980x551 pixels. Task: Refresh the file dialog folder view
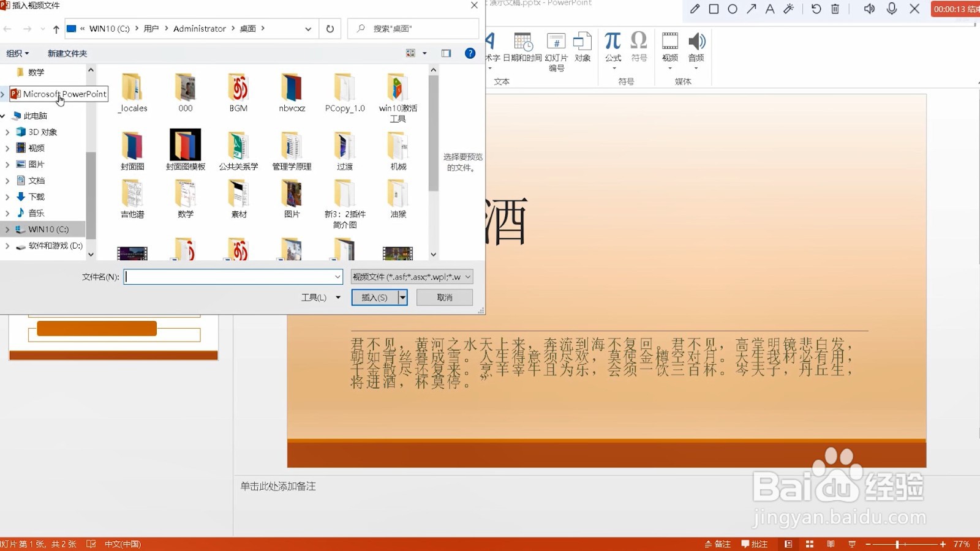pyautogui.click(x=330, y=29)
